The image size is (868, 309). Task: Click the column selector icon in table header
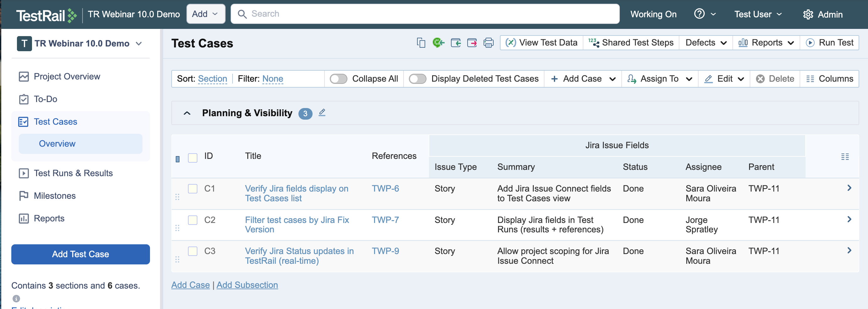[845, 156]
